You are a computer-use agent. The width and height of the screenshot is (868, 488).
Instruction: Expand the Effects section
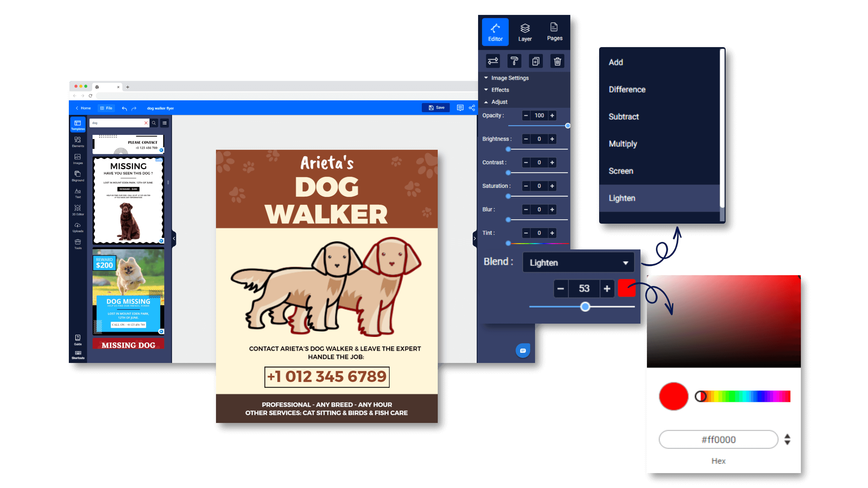499,89
